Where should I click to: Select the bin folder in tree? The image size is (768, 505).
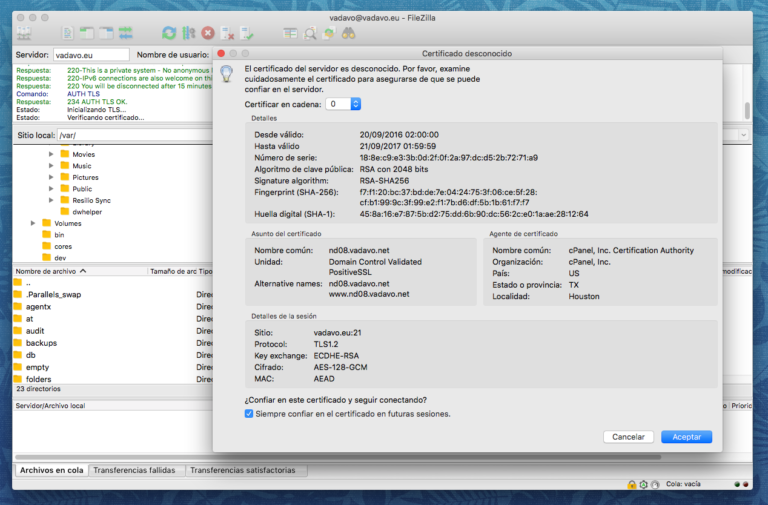pos(59,235)
